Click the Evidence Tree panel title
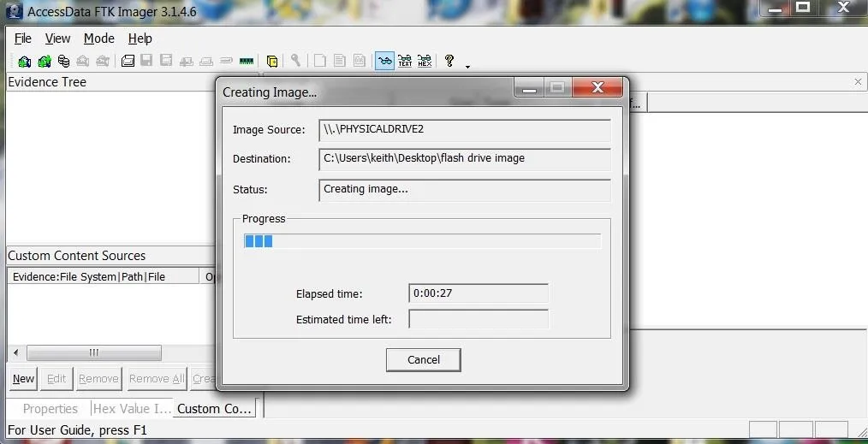868x444 pixels. coord(47,82)
